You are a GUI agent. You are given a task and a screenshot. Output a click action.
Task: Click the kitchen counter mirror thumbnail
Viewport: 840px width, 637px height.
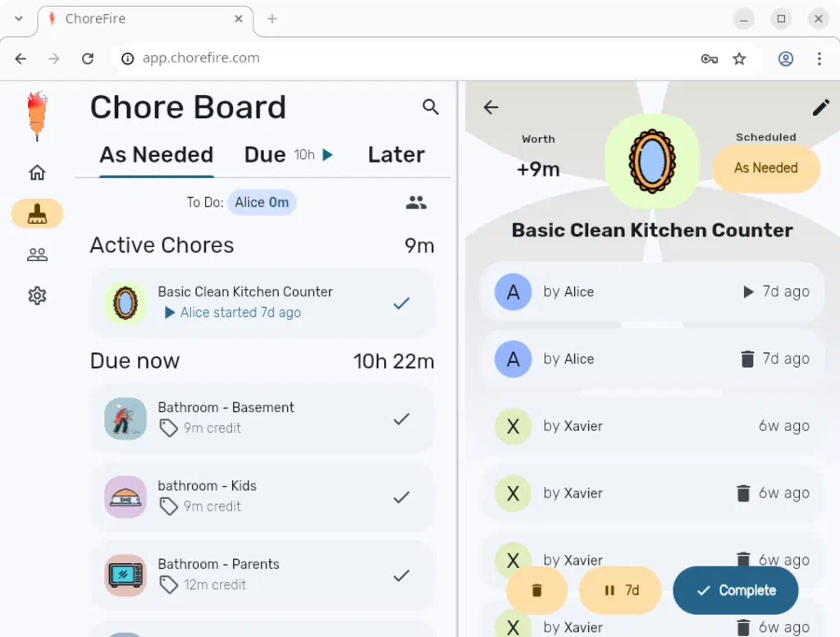(125, 303)
